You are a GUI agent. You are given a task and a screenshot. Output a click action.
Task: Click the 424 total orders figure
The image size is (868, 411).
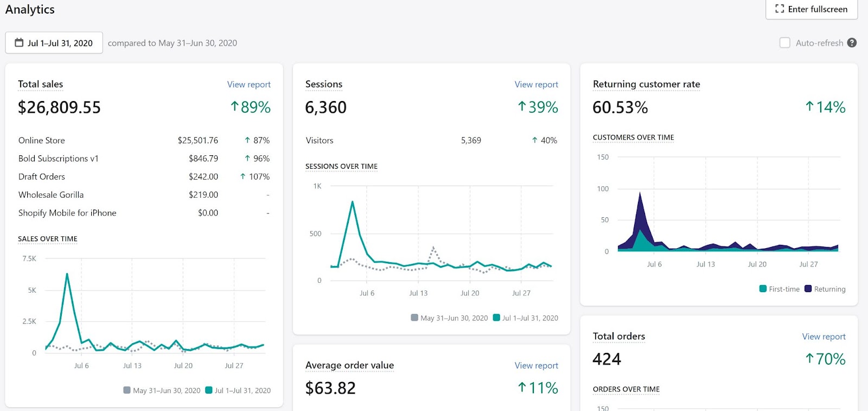point(607,359)
